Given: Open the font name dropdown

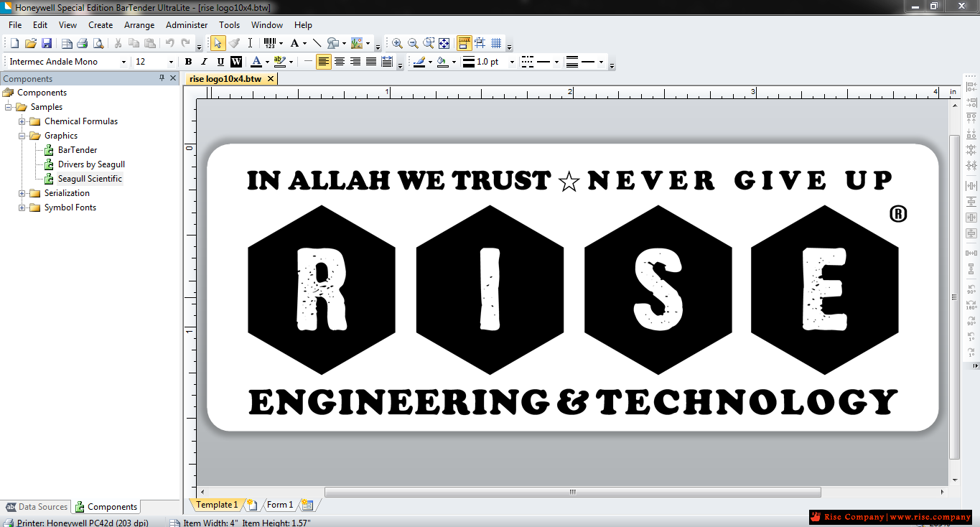Looking at the screenshot, I should (123, 62).
